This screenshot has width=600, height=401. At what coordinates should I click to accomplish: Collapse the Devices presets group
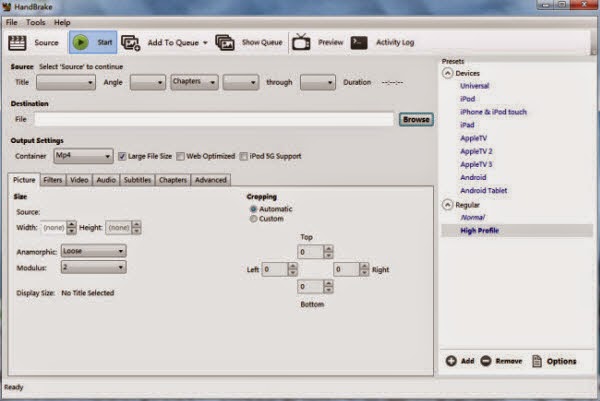(x=447, y=73)
